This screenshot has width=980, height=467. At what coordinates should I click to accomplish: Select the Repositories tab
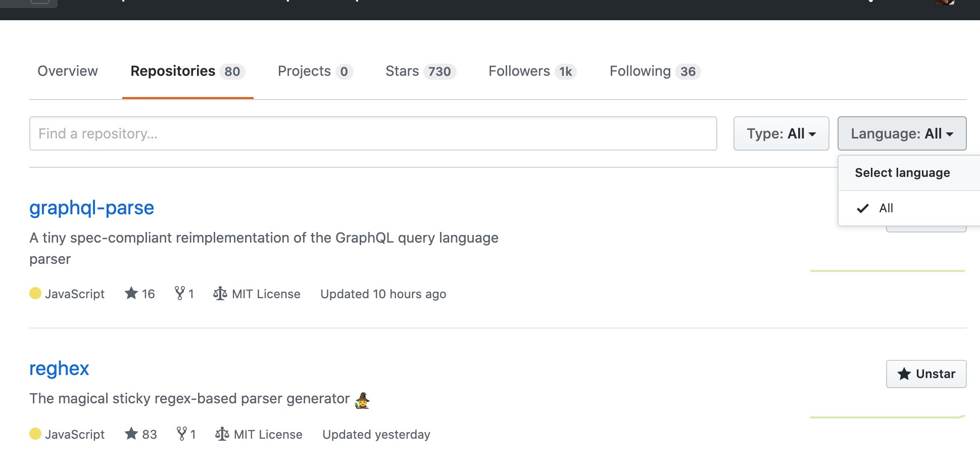click(x=187, y=71)
